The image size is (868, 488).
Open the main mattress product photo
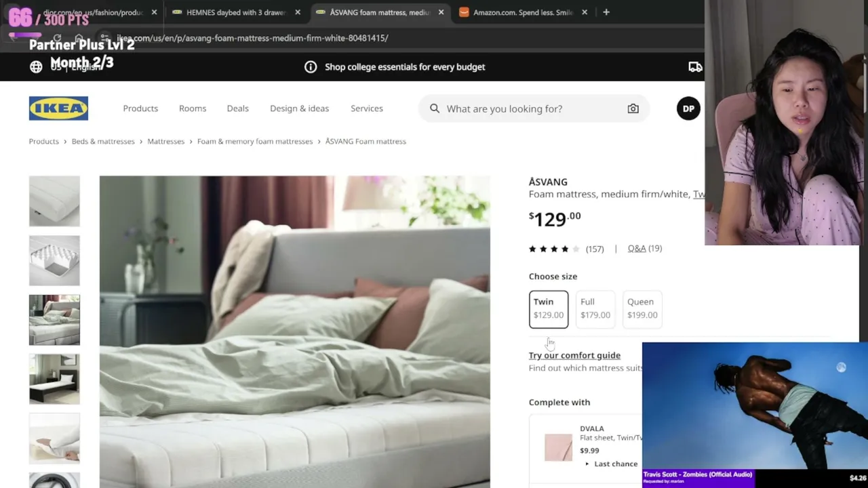coord(295,332)
